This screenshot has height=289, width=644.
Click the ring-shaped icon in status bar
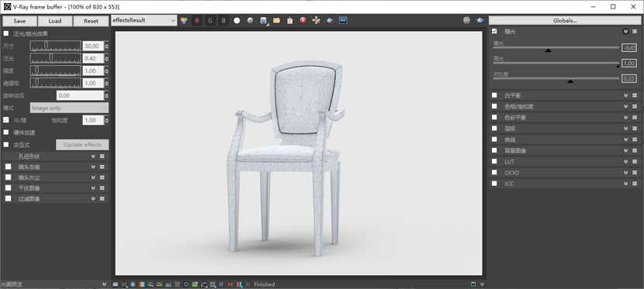186,284
